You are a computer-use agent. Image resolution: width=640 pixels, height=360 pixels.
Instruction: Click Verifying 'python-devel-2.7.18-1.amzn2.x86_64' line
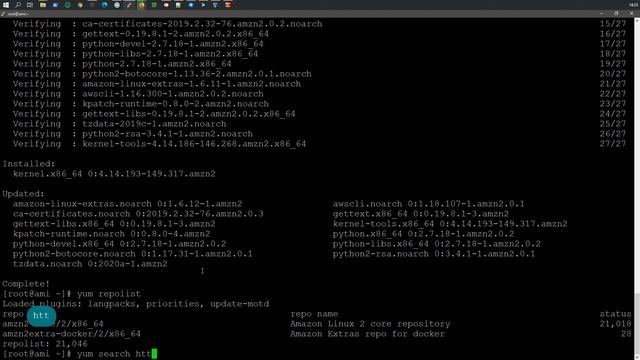(138, 44)
